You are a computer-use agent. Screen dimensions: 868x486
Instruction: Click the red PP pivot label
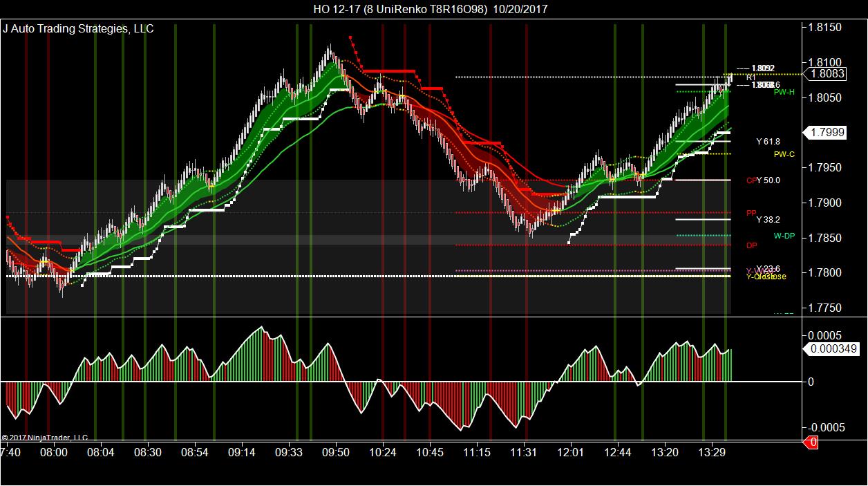tap(751, 213)
